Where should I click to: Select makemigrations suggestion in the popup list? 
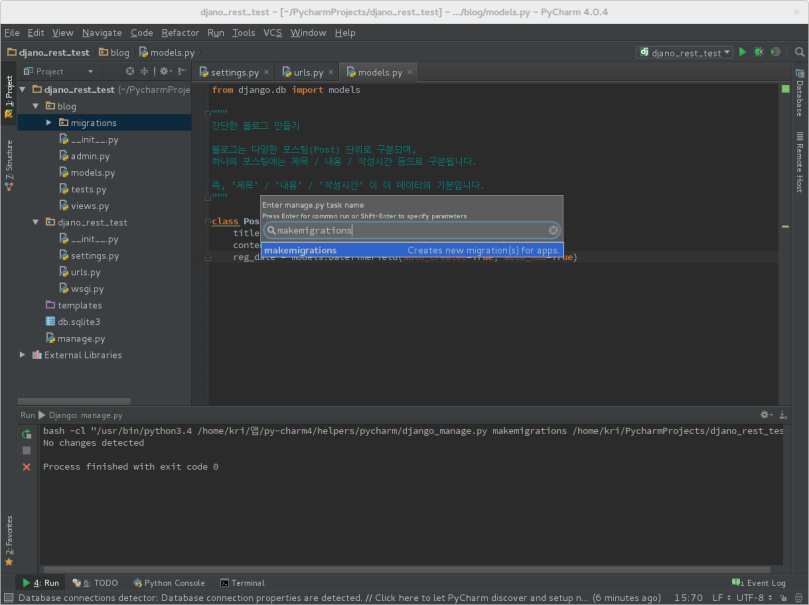[412, 250]
